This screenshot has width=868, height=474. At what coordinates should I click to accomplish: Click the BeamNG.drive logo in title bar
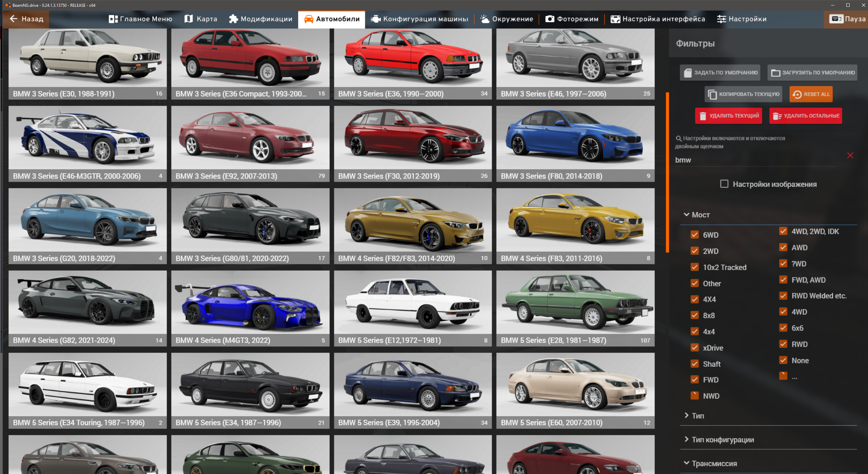coord(7,5)
